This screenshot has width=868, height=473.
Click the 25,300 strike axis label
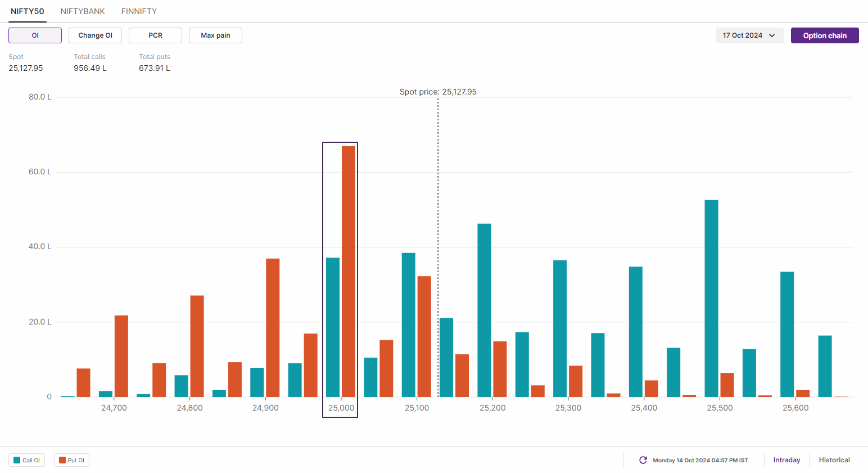coord(568,408)
